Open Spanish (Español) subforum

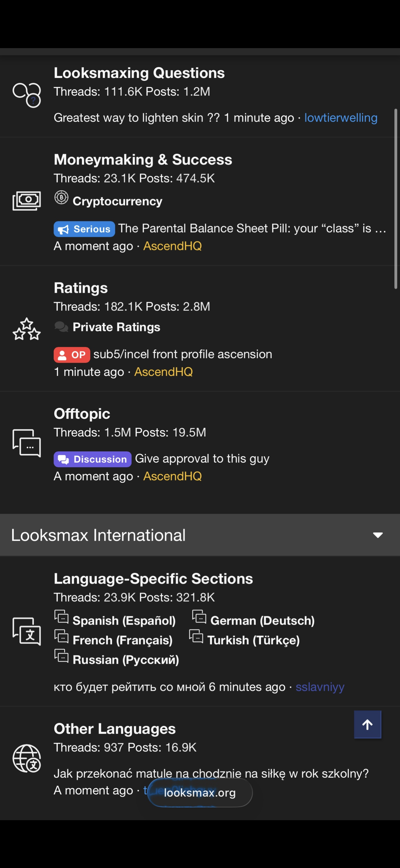coord(124,620)
